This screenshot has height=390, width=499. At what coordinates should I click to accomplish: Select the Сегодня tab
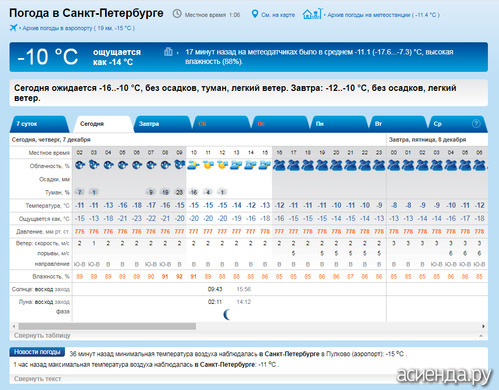point(104,124)
